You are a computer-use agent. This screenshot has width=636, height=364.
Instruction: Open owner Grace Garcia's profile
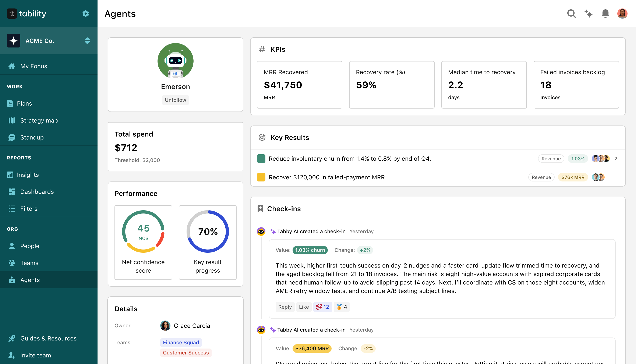(185, 326)
